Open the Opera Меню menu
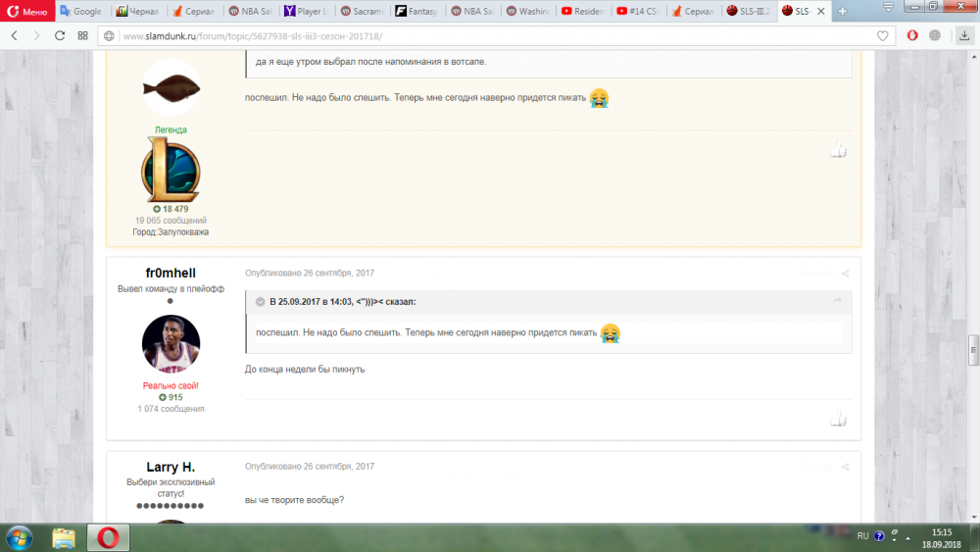 (25, 12)
